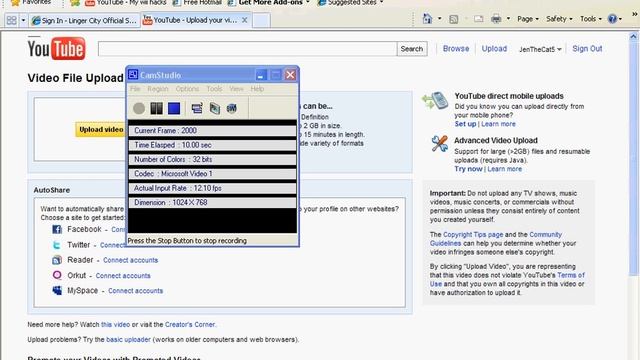
Task: Click the YouTube Search button
Action: click(x=412, y=49)
